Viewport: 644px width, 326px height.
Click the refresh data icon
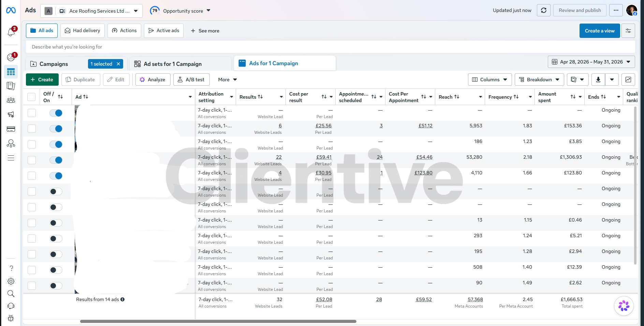click(544, 10)
